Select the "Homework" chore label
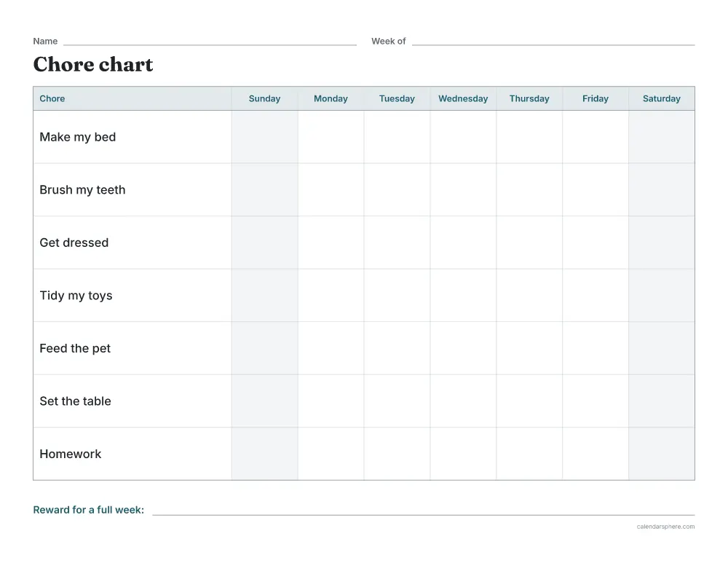The width and height of the screenshot is (728, 563). pyautogui.click(x=70, y=454)
